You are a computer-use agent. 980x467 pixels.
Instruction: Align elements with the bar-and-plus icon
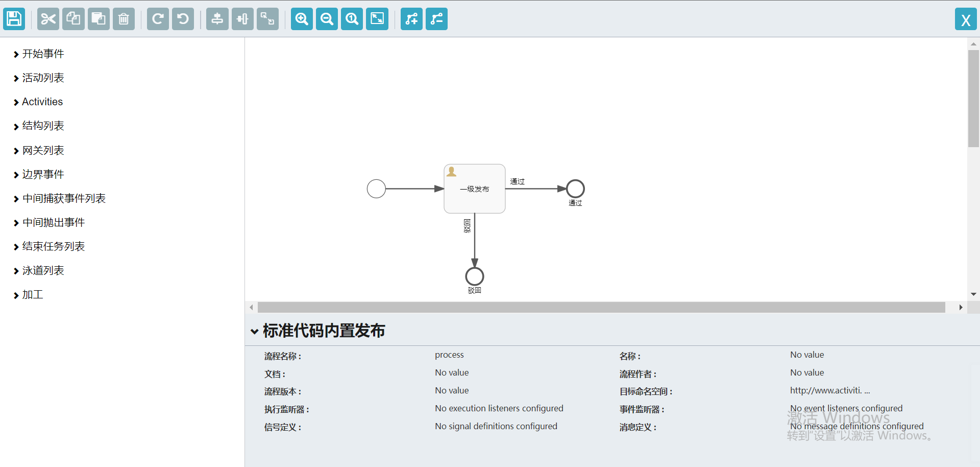click(242, 19)
